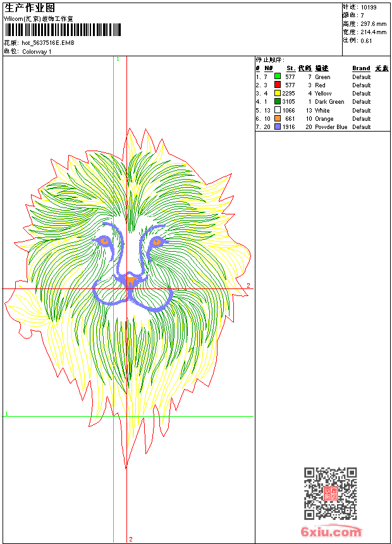The height and width of the screenshot is (544, 392).
Task: Click the St. column header
Action: 290,68
